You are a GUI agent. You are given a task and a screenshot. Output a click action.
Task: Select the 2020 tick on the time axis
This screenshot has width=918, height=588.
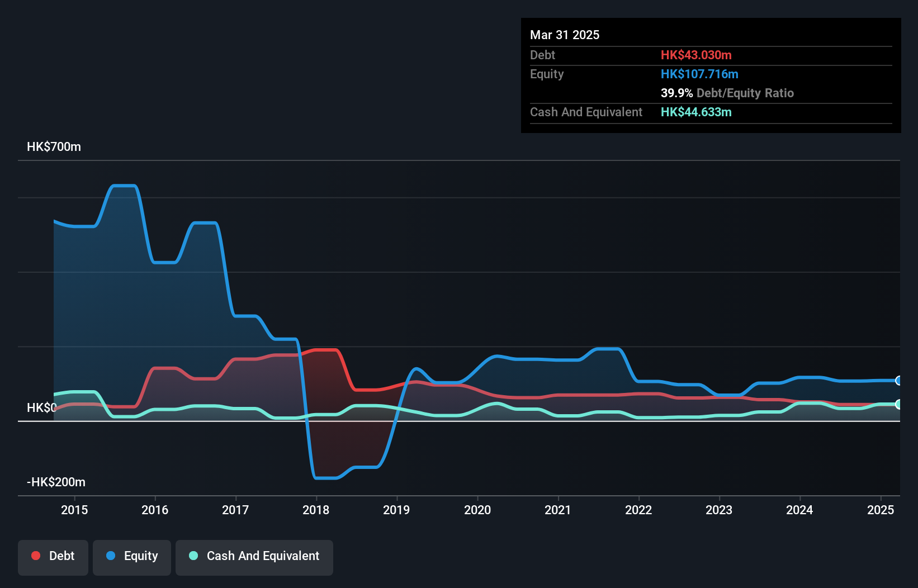[477, 510]
